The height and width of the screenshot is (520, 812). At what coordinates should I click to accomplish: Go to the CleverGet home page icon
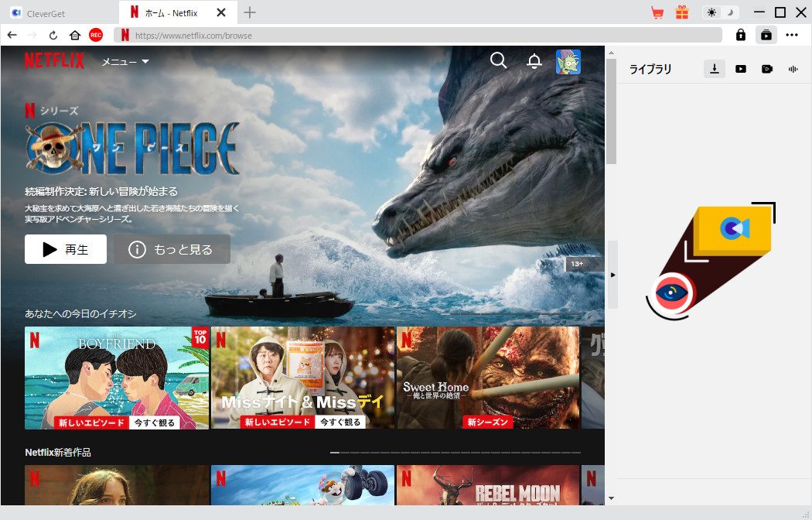pyautogui.click(x=75, y=36)
